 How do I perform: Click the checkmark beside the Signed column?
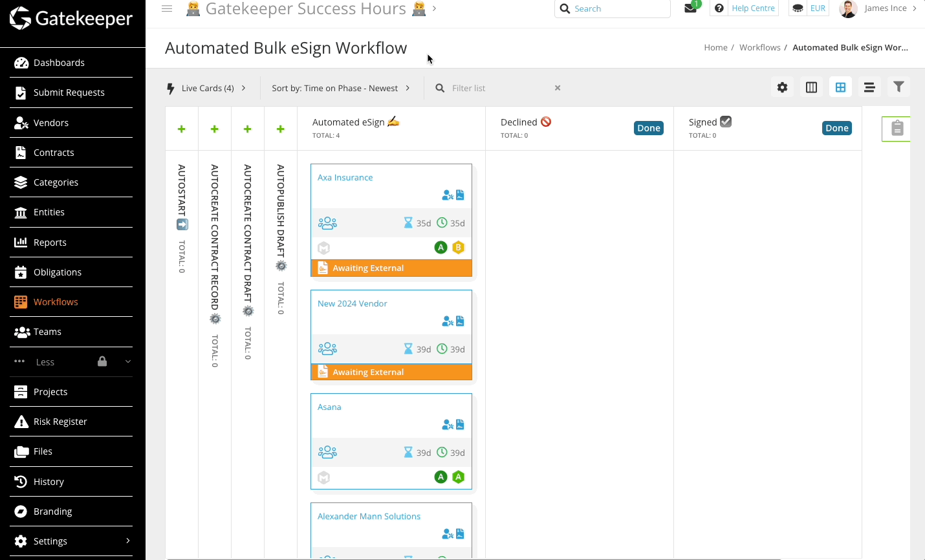click(x=725, y=120)
